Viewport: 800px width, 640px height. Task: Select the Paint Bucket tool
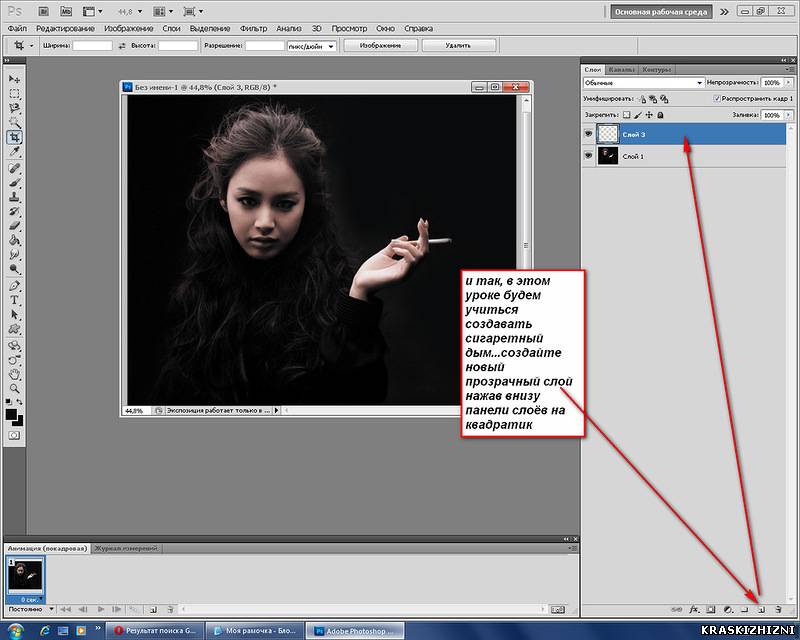pos(14,240)
